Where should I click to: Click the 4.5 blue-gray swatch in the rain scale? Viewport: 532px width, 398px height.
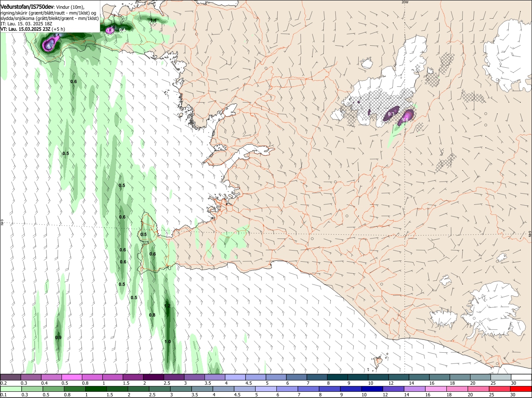pyautogui.click(x=244, y=389)
